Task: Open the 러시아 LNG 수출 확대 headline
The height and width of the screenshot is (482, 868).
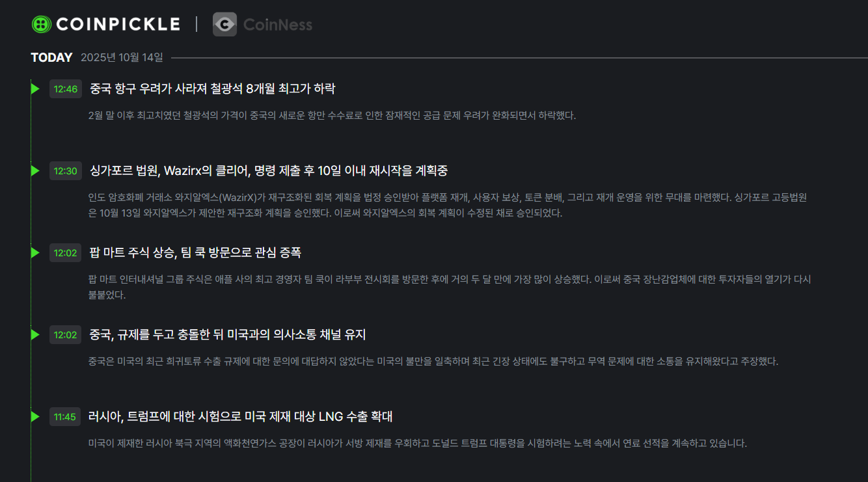Action: 240,416
